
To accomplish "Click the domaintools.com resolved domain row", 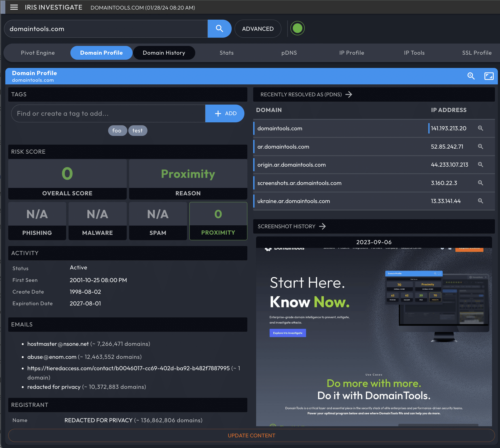I will point(280,128).
